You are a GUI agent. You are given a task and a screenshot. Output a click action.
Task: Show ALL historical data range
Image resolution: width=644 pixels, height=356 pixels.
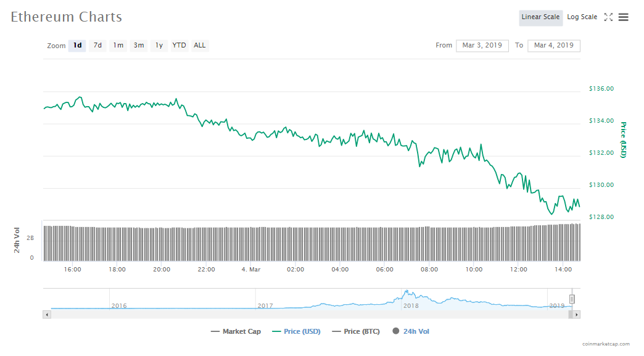click(200, 46)
